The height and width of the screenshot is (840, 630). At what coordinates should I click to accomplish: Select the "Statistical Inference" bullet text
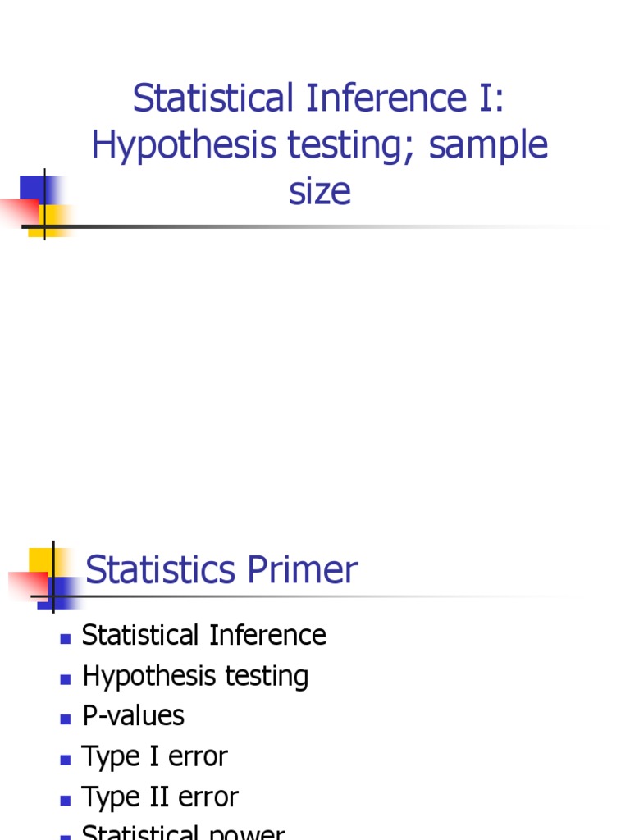[203, 636]
